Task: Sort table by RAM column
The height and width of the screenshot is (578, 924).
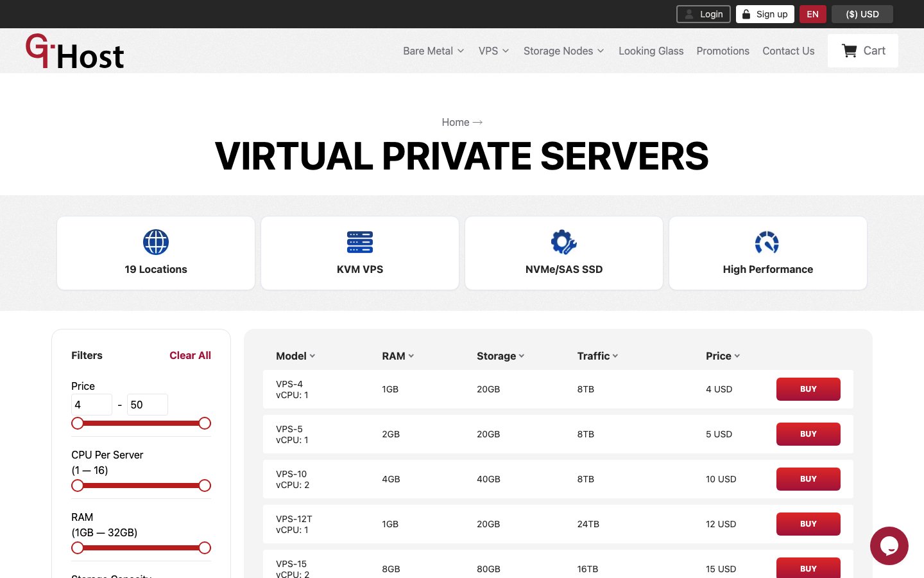Action: point(398,356)
